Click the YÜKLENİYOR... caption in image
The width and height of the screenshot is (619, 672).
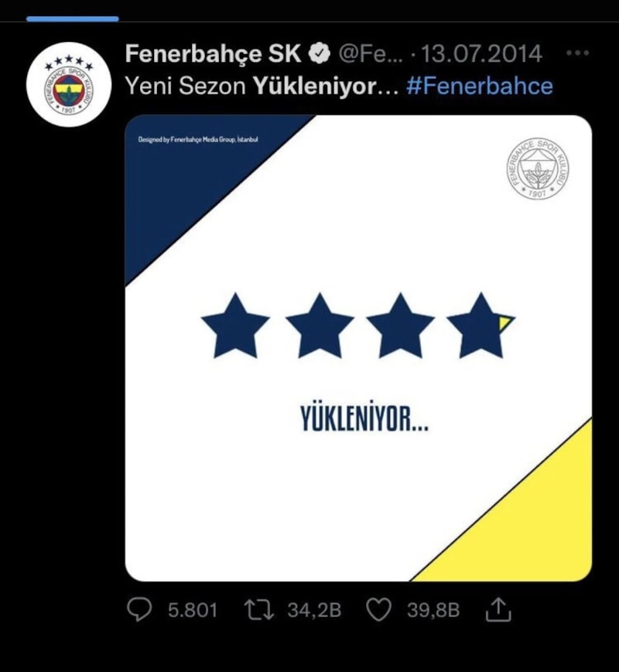click(x=364, y=418)
